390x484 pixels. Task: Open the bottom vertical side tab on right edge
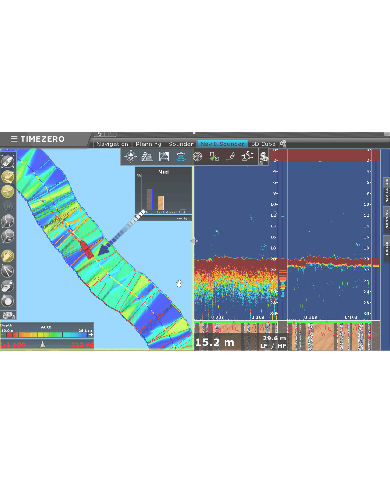387,248
